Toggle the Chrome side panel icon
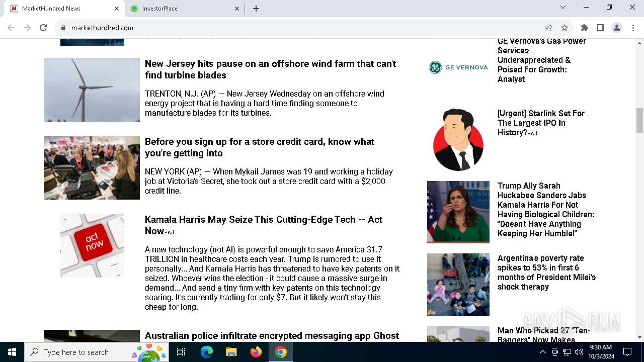 coord(601,28)
